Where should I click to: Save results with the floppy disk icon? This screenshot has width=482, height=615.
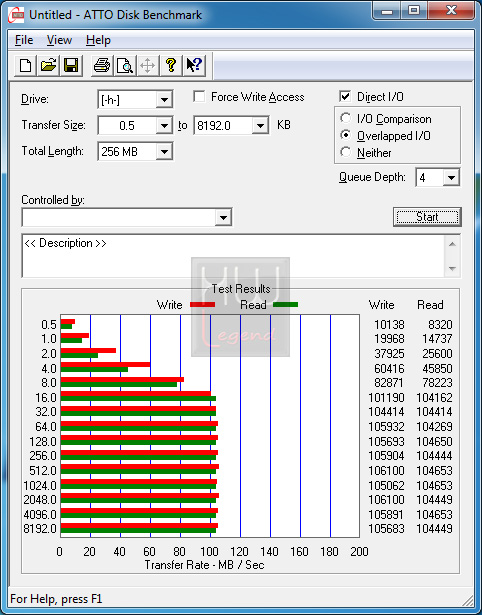point(71,65)
